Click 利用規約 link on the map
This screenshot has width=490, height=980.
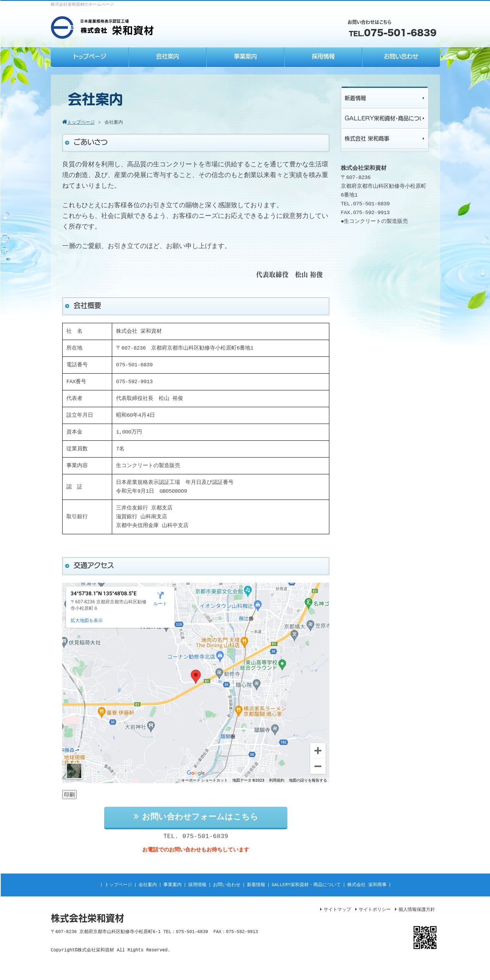point(277,780)
